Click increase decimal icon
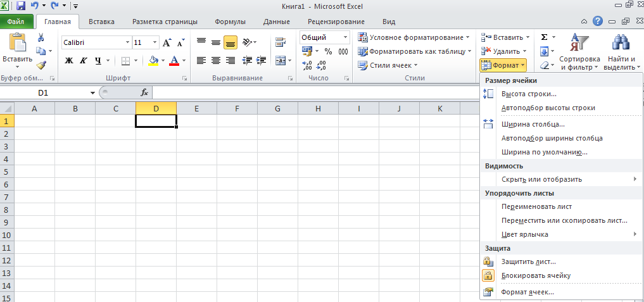 pyautogui.click(x=307, y=65)
